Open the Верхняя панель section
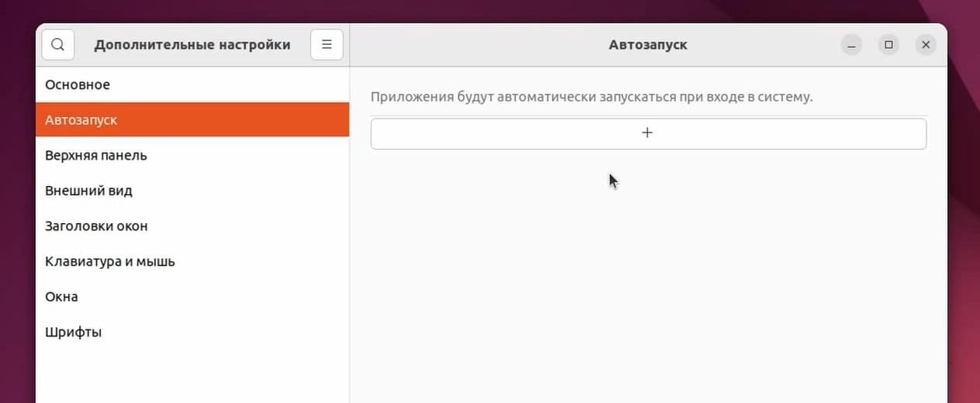Screen dimensions: 980x403 (192, 155)
